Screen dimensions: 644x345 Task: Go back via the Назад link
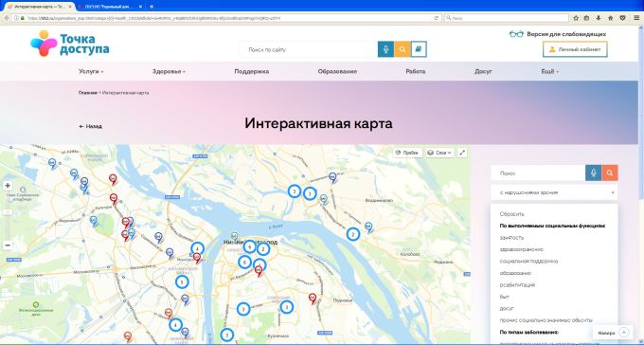90,126
